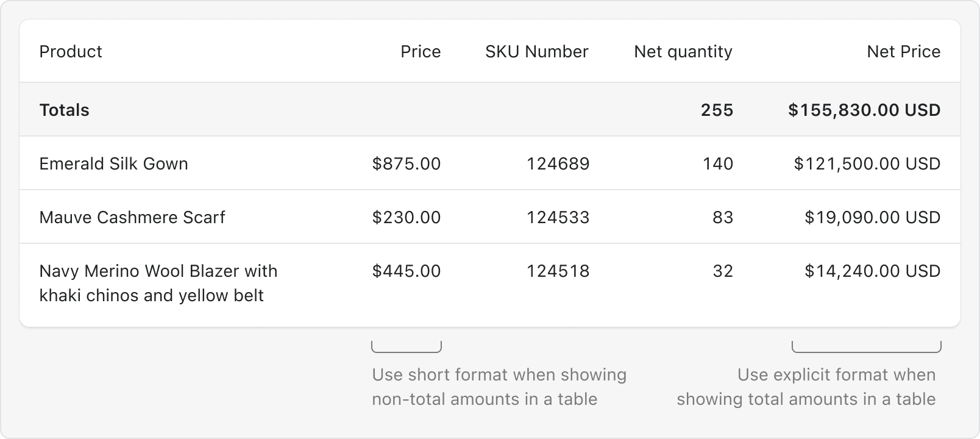Click SKU number 124518

[x=558, y=271]
